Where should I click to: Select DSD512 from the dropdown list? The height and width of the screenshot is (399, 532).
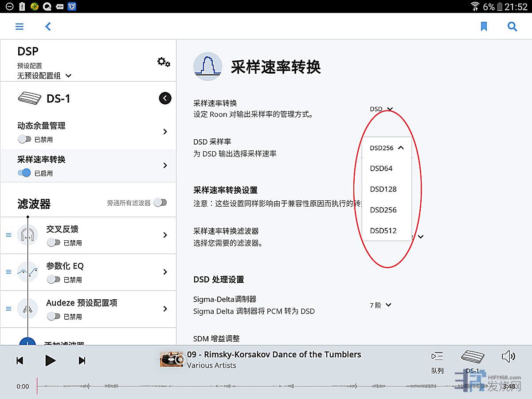click(x=383, y=231)
